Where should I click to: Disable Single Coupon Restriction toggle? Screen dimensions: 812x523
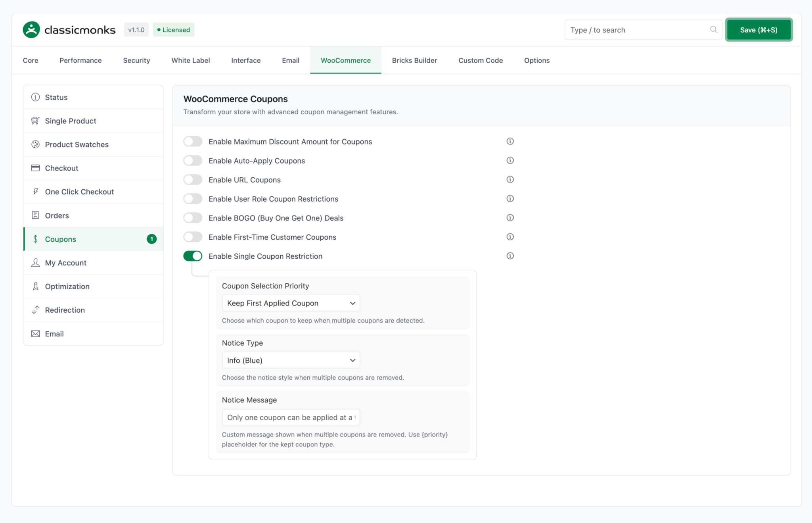click(x=193, y=256)
